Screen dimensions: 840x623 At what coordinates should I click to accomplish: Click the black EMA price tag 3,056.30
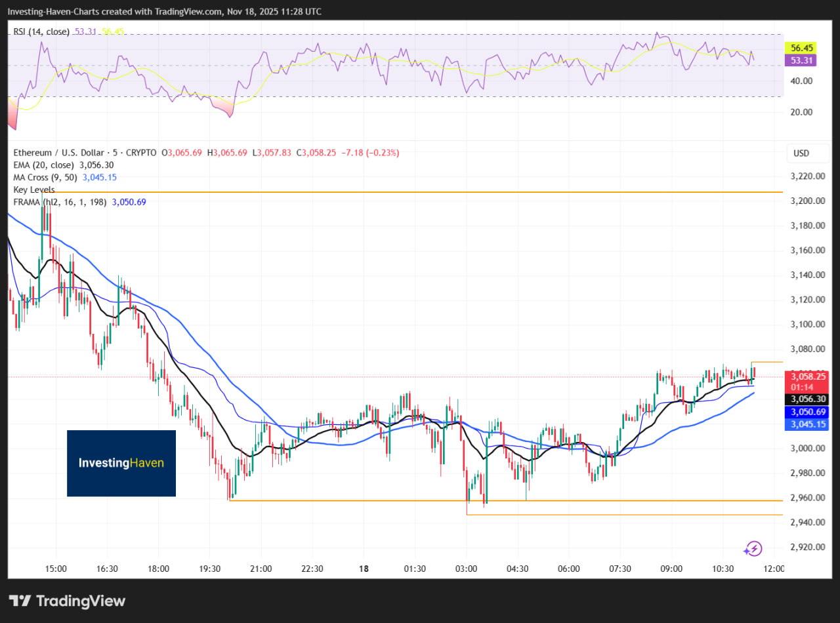coord(808,399)
